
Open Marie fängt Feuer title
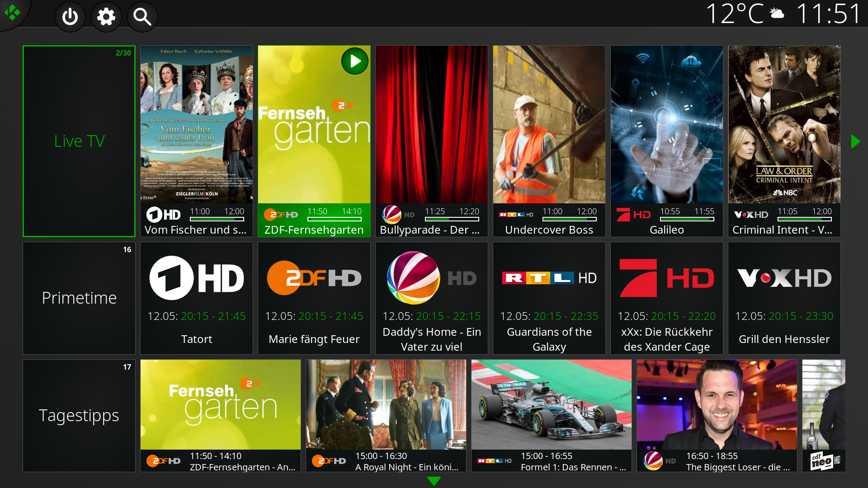pyautogui.click(x=314, y=339)
